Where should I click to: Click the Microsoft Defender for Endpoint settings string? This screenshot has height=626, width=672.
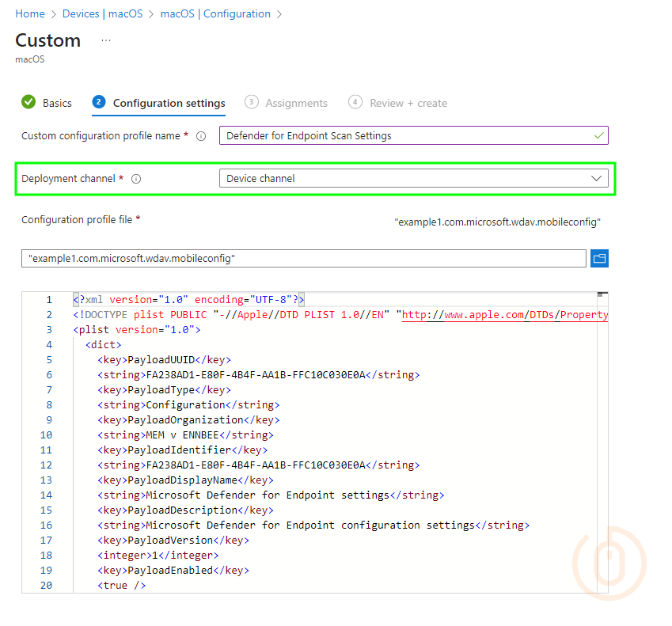[268, 495]
